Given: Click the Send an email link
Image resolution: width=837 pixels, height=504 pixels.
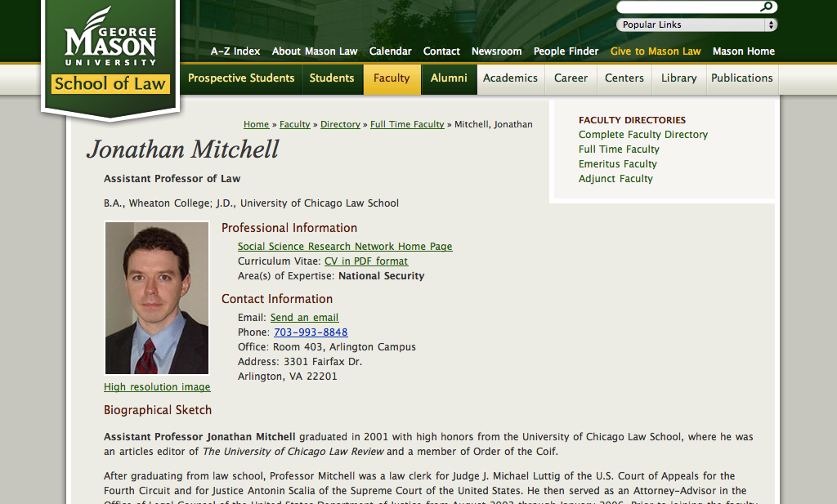Looking at the screenshot, I should click(304, 318).
